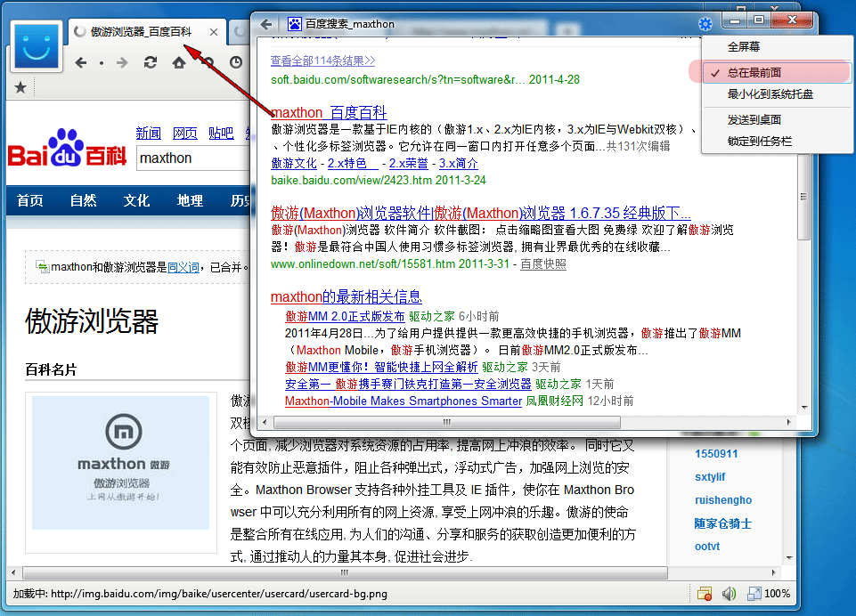Go back in the 百度搜索 popup window
The height and width of the screenshot is (616, 856).
(x=266, y=24)
